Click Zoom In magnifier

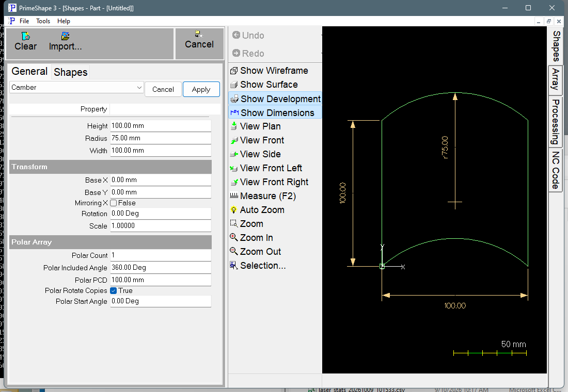233,237
